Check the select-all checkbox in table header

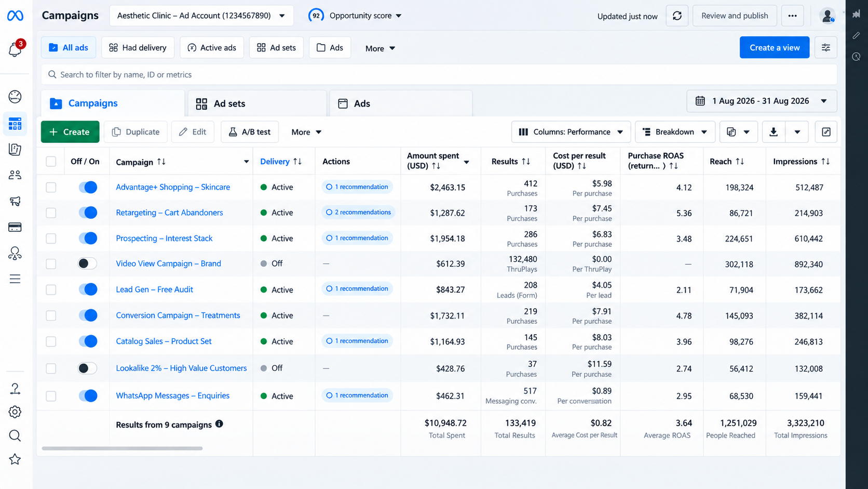coord(51,161)
